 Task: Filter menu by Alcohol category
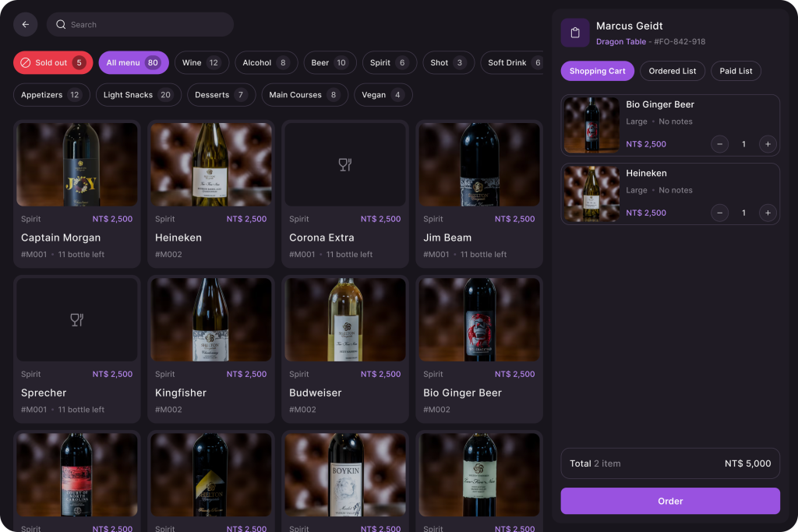point(267,62)
